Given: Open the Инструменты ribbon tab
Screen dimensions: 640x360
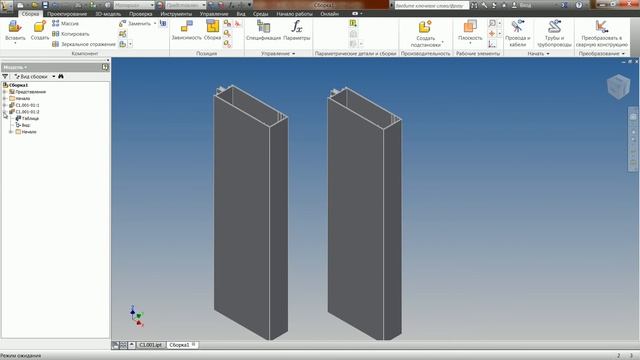Looking at the screenshot, I should click(176, 14).
